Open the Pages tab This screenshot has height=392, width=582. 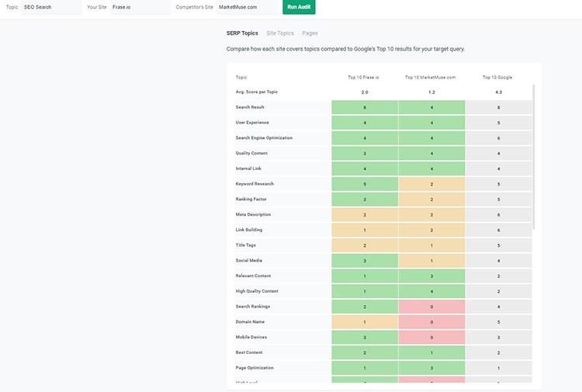tap(310, 33)
